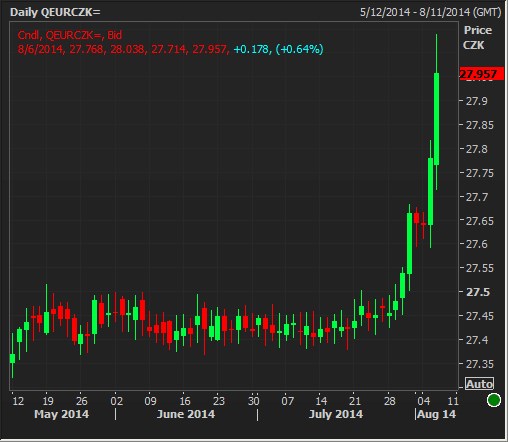Click the 27.8 price axis label
The image size is (508, 442).
click(x=477, y=149)
